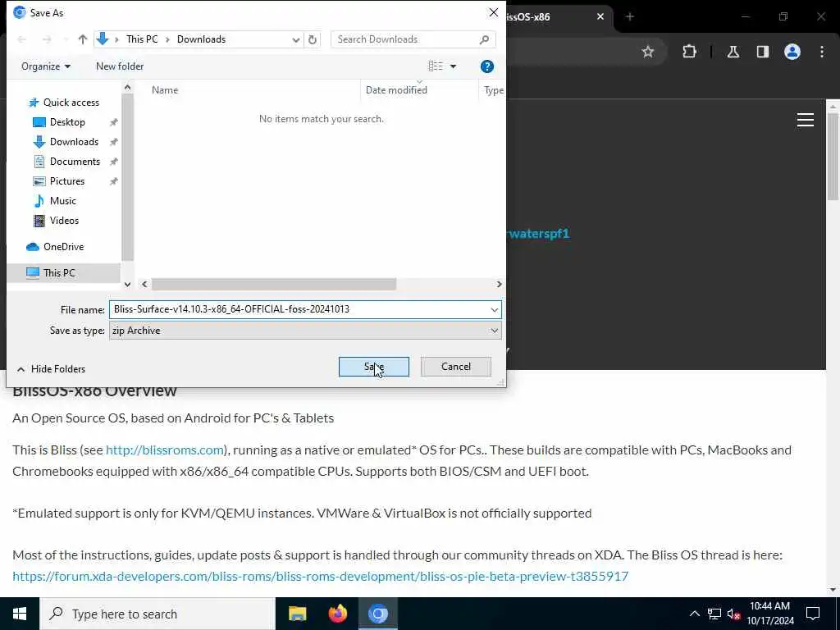Screen dimensions: 840x630
Task: Click the Back arrow in Save As dialog
Action: point(22,39)
